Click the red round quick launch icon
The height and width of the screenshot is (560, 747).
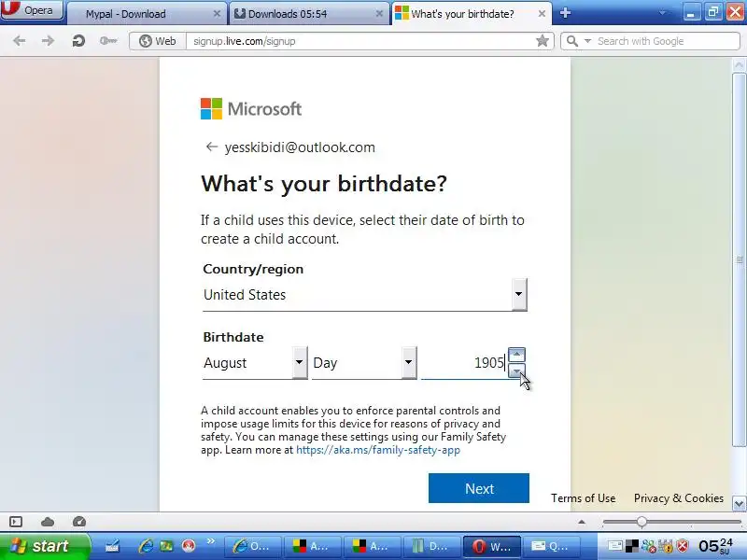coord(190,546)
